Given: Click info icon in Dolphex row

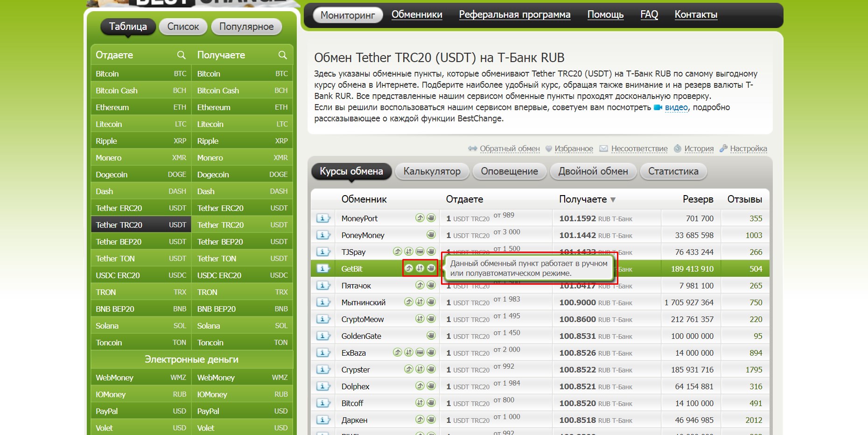Looking at the screenshot, I should pyautogui.click(x=323, y=386).
